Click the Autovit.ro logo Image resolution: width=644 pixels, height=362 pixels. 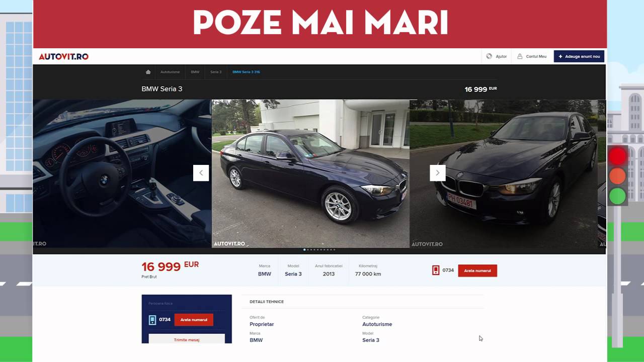(63, 56)
